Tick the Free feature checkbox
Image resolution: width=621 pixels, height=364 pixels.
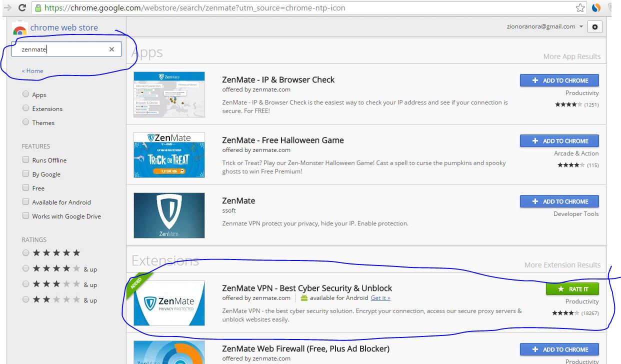(25, 187)
